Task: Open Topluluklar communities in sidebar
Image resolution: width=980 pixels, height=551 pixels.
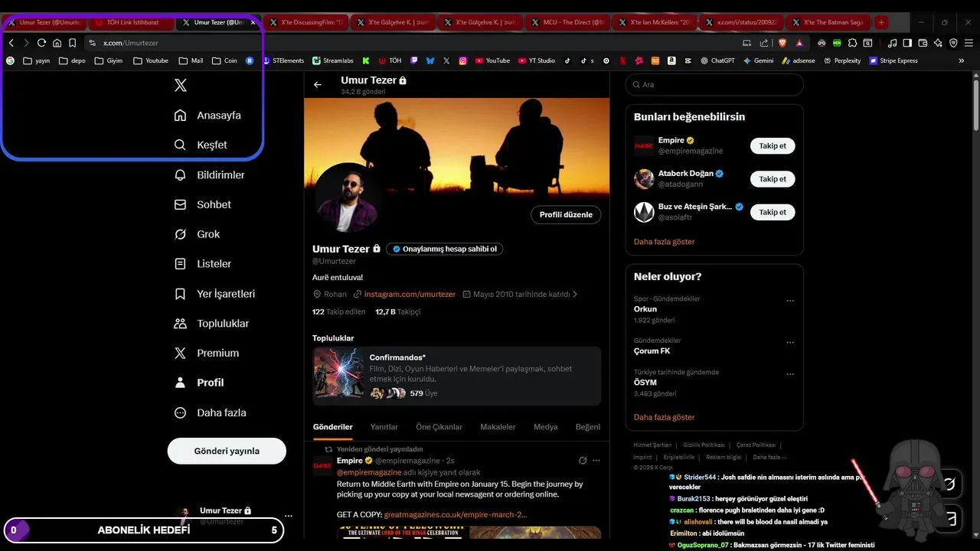Action: (212, 323)
